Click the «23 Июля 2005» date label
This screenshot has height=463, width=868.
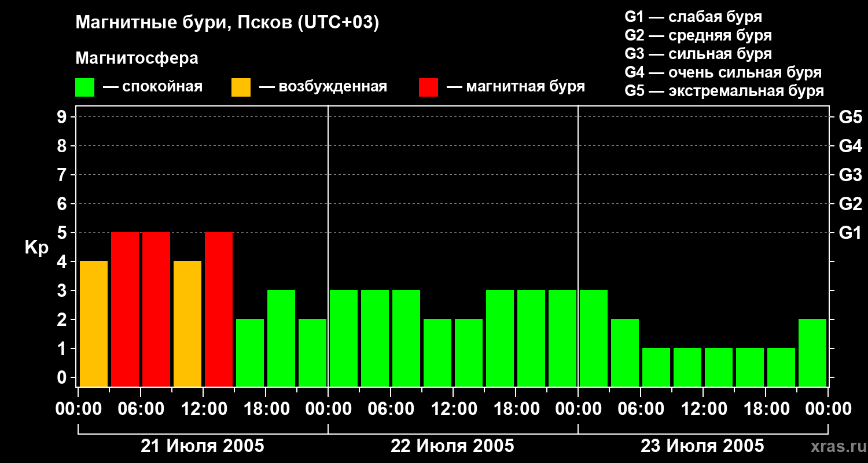(703, 446)
